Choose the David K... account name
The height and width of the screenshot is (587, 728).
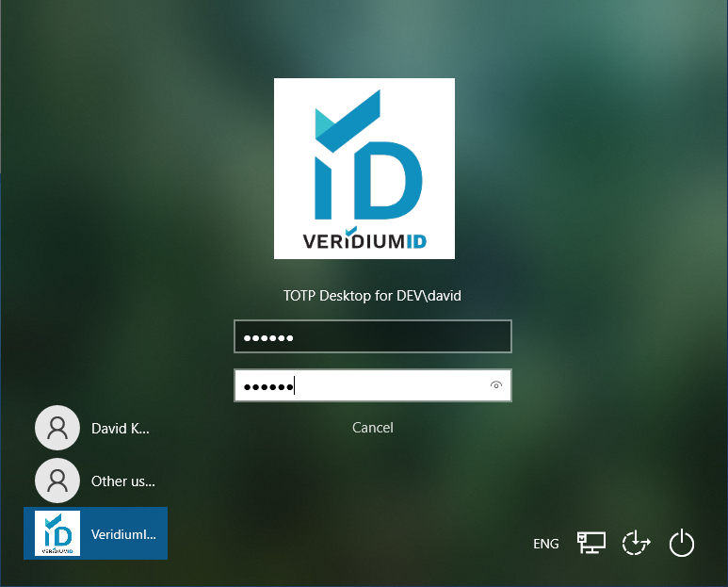point(121,429)
